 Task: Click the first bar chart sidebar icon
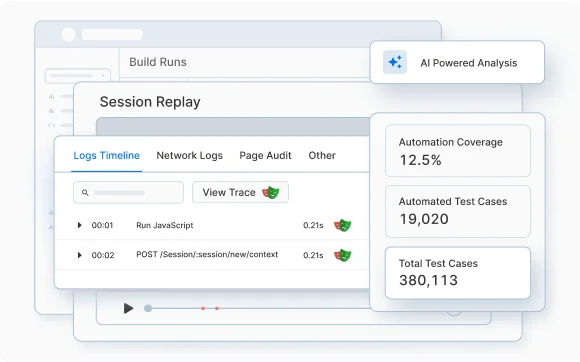tap(51, 97)
